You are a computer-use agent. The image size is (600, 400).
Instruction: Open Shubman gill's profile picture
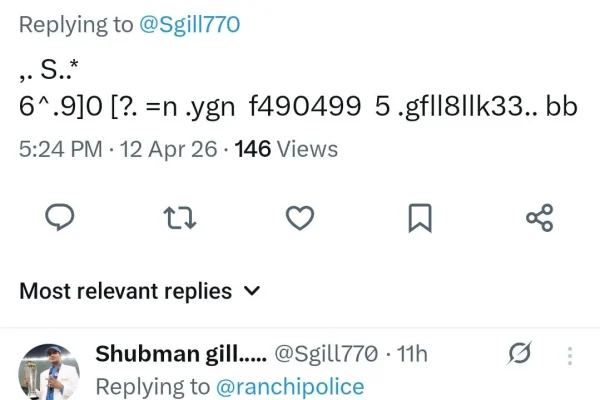(x=49, y=372)
